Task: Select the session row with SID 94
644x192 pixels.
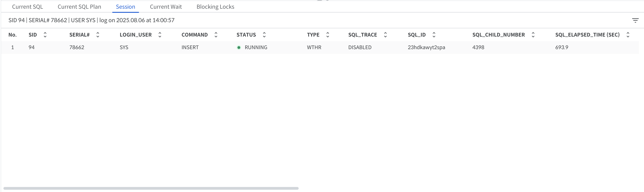Action: [32, 47]
